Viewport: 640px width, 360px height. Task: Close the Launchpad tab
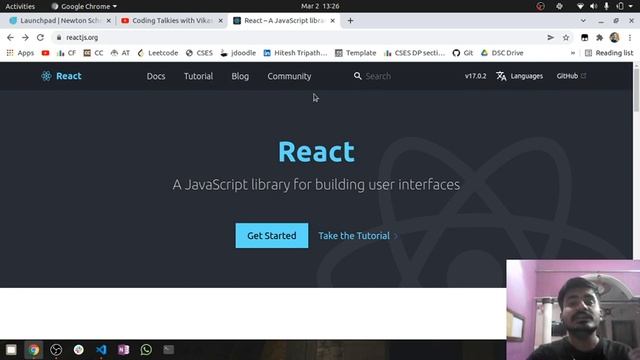(109, 20)
